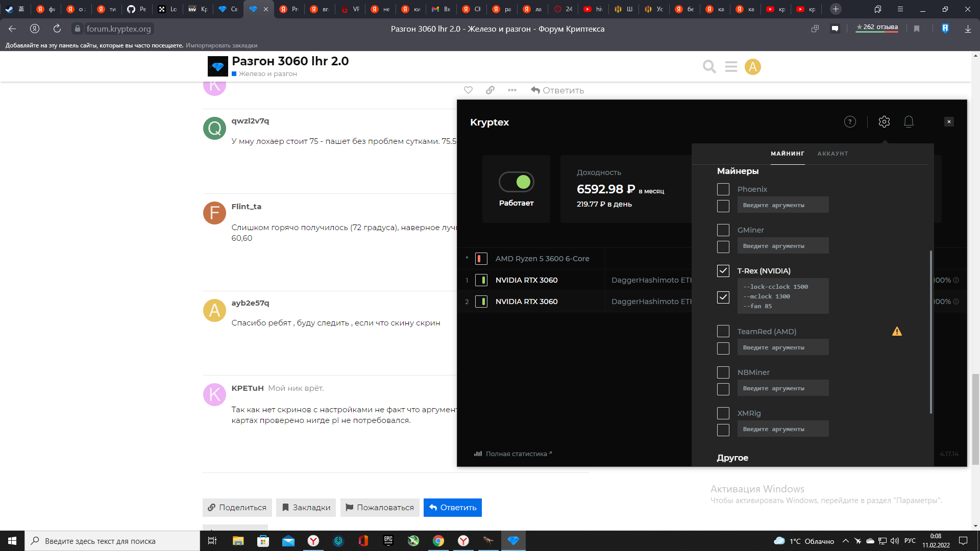Click the Kryptex forum logo
The image size is (980, 551).
[218, 67]
